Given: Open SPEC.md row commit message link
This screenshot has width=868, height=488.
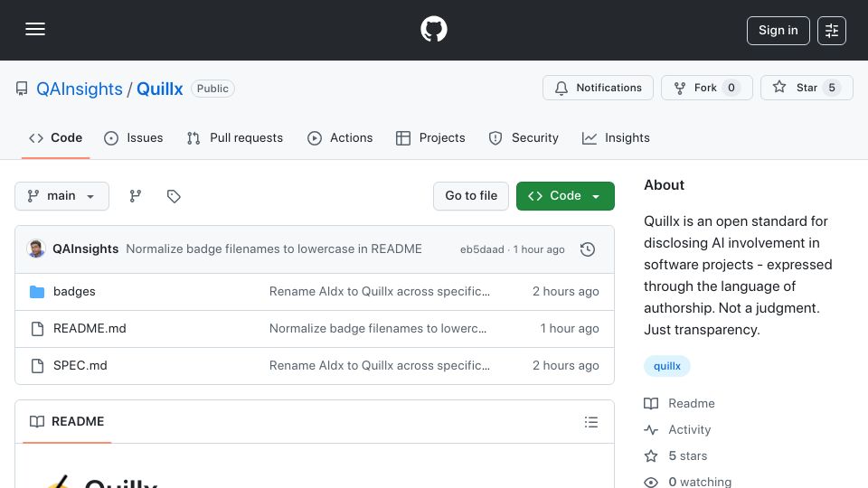Looking at the screenshot, I should (x=379, y=366).
